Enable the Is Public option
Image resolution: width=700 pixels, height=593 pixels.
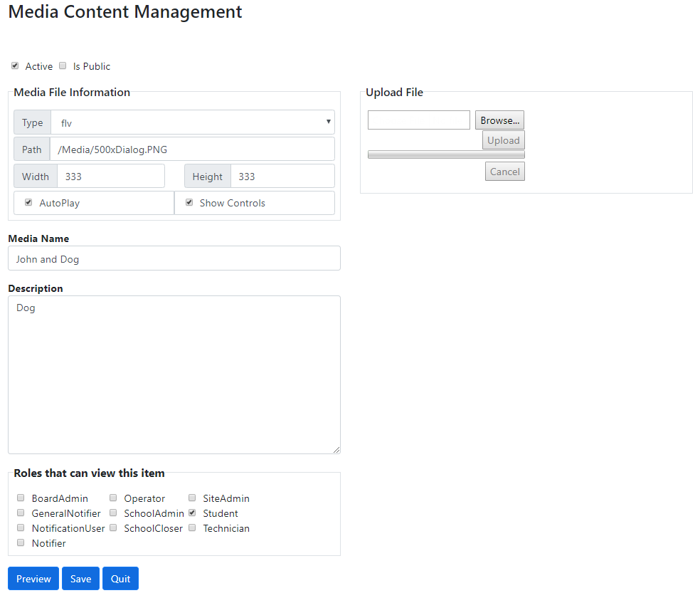coord(63,65)
